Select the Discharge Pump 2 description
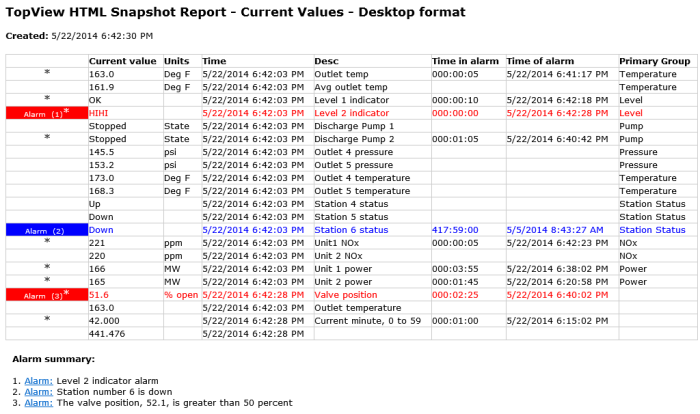This screenshot has width=700, height=414. point(354,139)
